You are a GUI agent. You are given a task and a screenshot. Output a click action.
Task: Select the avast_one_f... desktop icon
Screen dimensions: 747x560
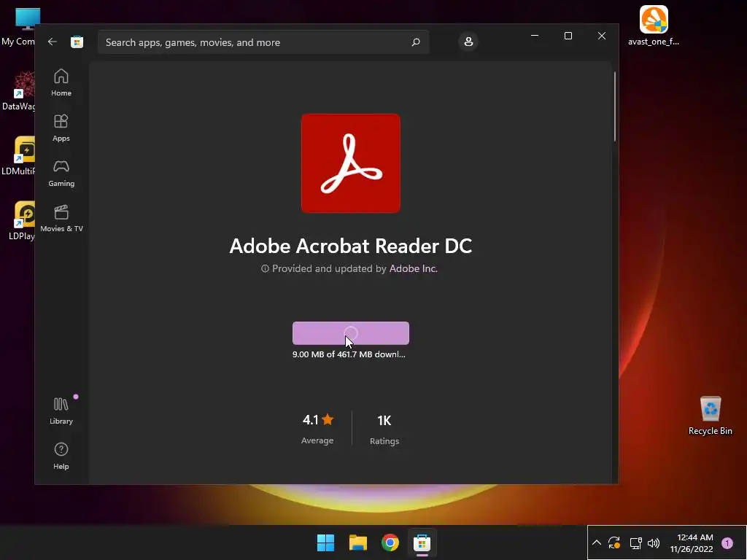pos(654,26)
